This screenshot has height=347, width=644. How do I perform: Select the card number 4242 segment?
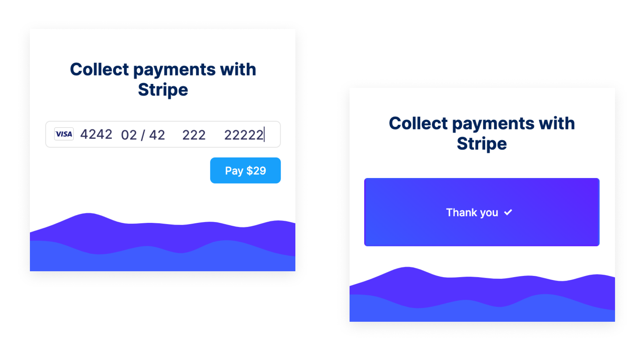[x=96, y=134]
